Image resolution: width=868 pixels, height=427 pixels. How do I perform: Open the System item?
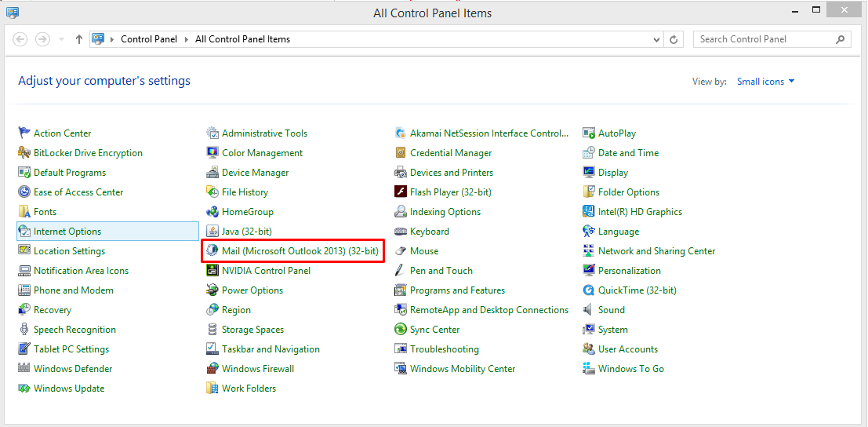(613, 330)
